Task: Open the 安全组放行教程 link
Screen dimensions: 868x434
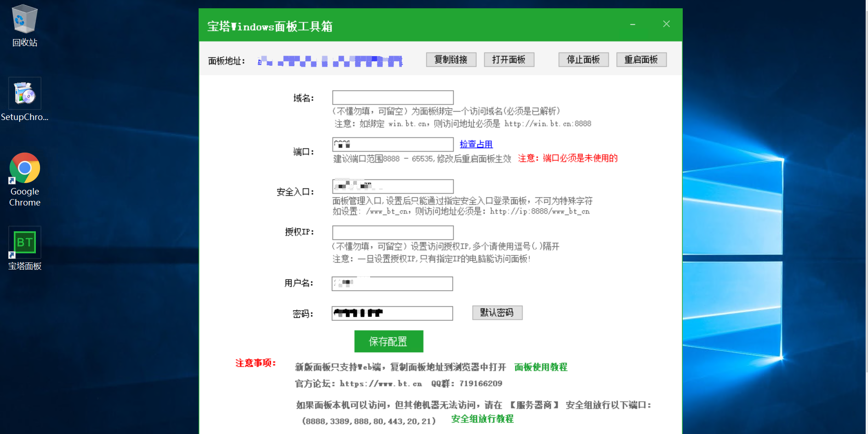Action: (x=482, y=419)
